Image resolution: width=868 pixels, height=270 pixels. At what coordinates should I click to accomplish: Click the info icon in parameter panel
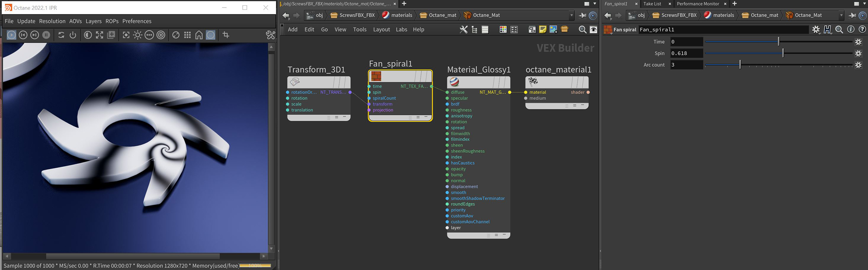[x=851, y=29]
